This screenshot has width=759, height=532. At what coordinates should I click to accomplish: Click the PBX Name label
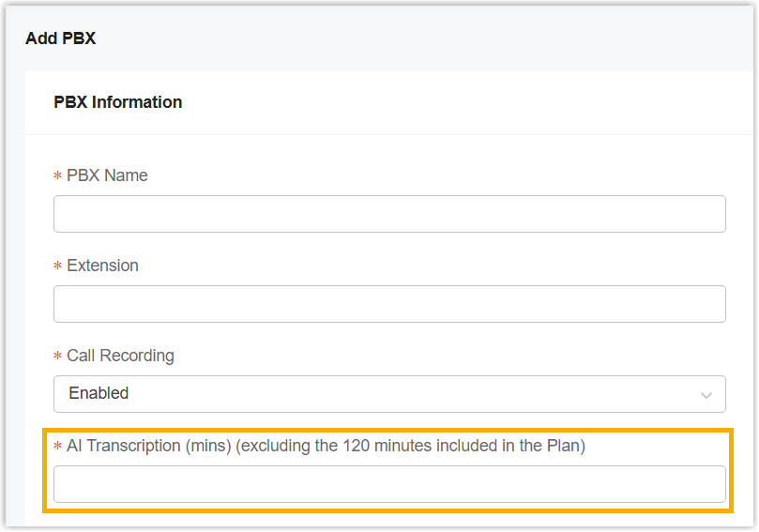107,175
